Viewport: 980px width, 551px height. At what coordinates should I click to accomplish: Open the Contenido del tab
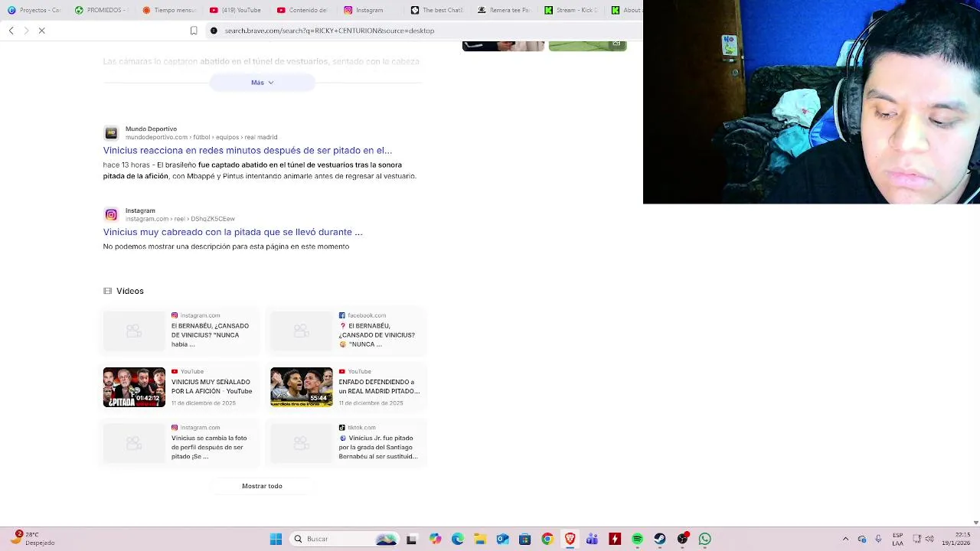[x=302, y=10]
